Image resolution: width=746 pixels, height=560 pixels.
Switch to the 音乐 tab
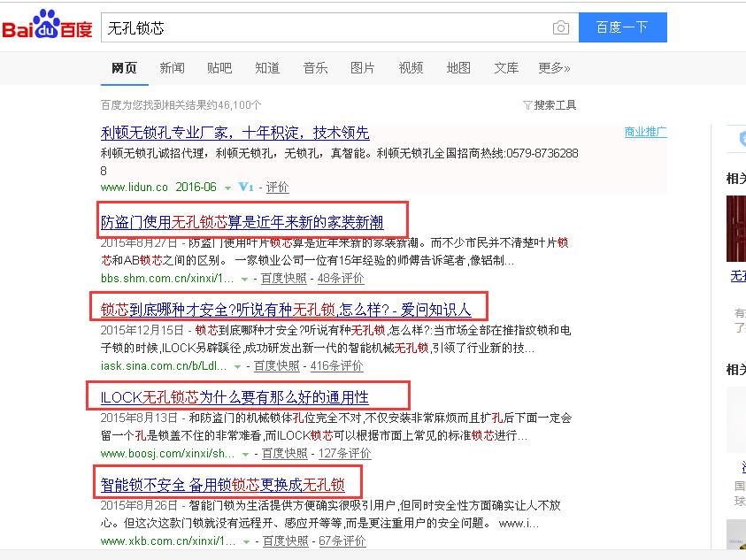(315, 68)
